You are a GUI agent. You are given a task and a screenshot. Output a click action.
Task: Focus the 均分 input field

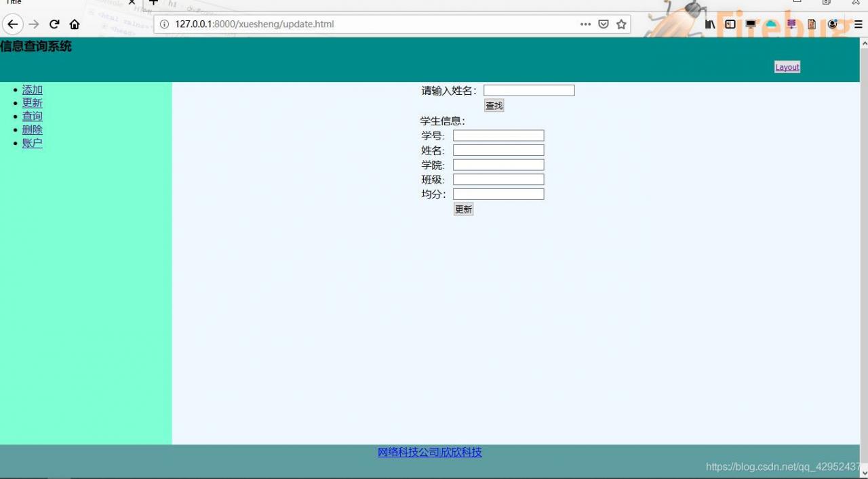click(x=498, y=194)
